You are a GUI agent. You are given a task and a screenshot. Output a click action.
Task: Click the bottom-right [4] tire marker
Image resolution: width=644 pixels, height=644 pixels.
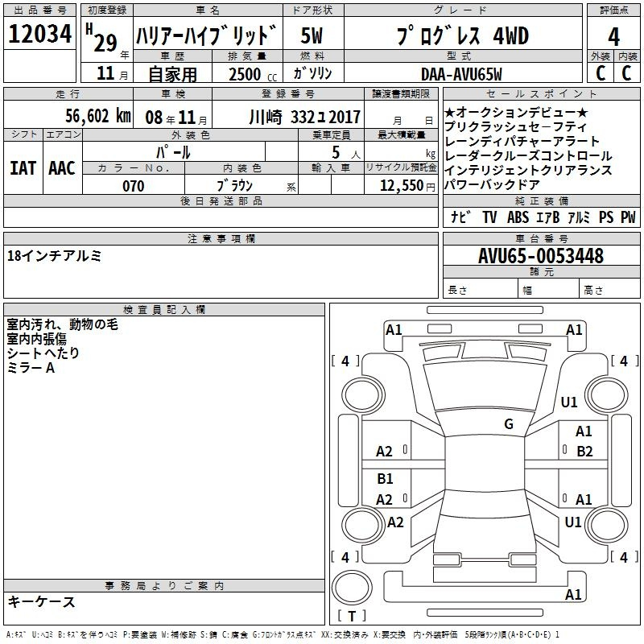click(623, 557)
